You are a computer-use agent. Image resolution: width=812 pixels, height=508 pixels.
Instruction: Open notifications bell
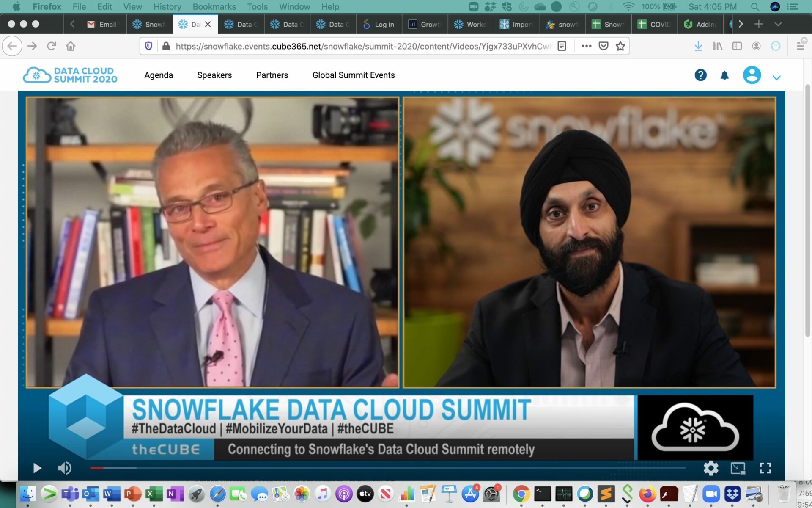click(x=724, y=76)
